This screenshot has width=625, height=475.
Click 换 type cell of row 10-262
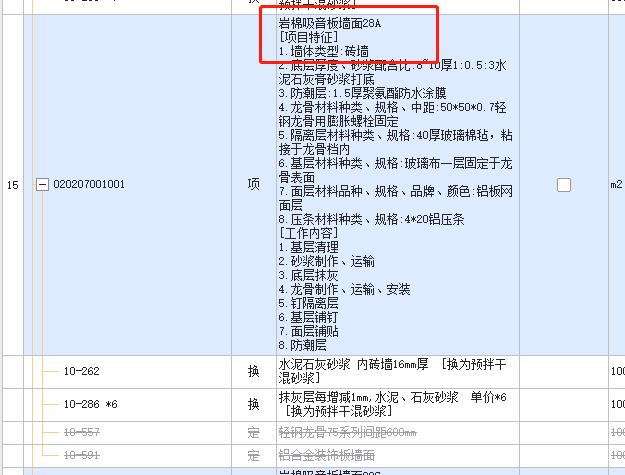click(x=254, y=372)
